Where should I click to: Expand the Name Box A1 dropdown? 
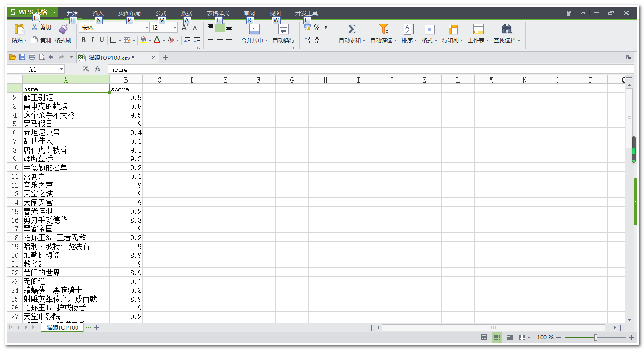[62, 70]
